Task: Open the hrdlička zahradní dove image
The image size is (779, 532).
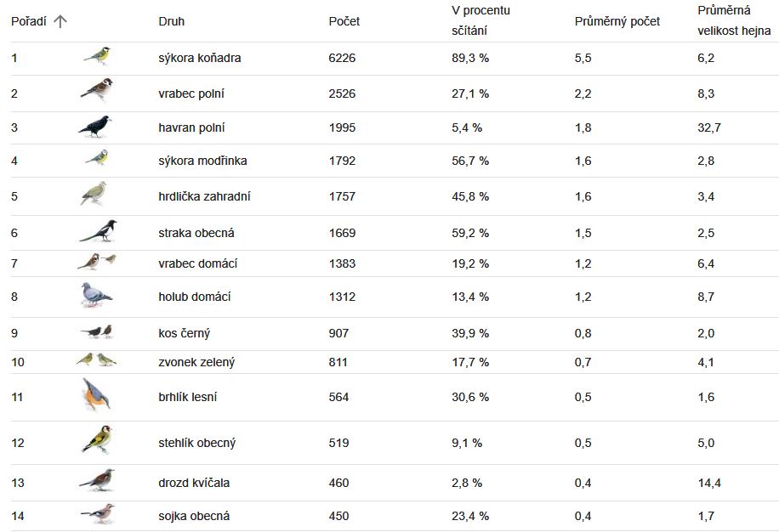Action: tap(94, 194)
